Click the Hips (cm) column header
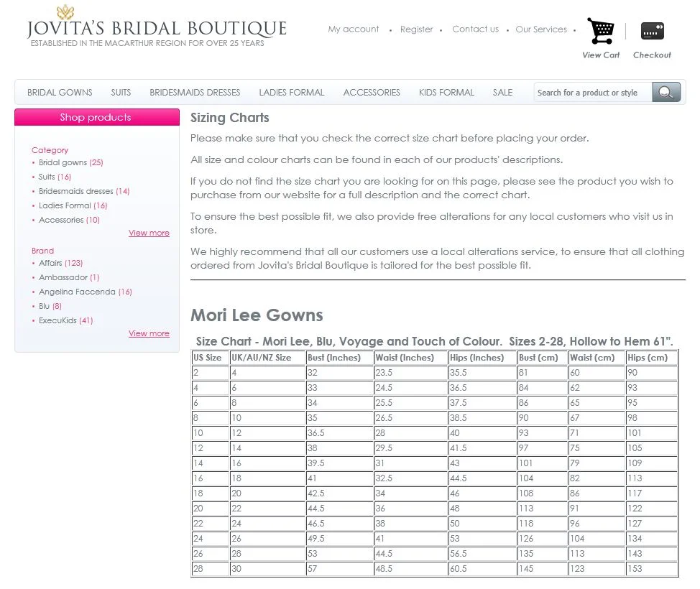Screen dimensions: 700x589 point(651,358)
